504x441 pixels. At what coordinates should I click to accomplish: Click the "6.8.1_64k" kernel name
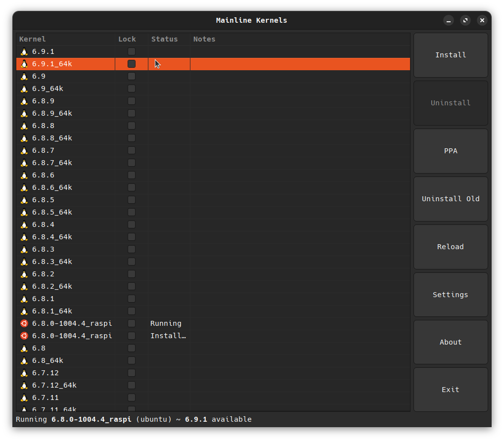[x=52, y=311]
